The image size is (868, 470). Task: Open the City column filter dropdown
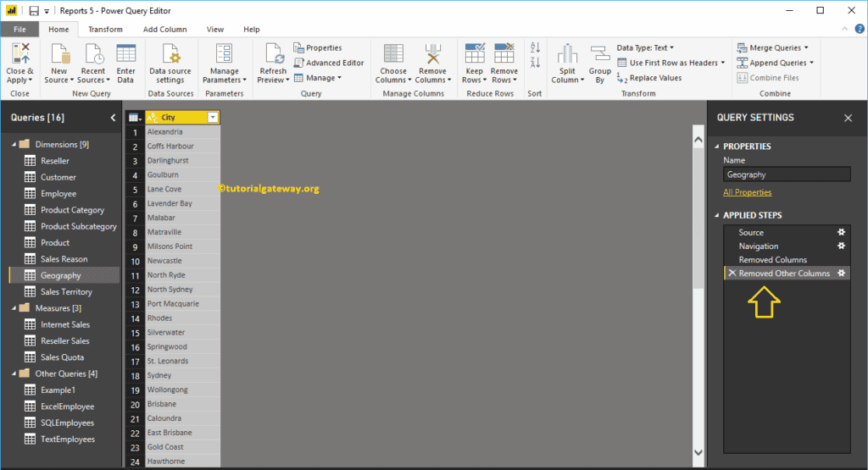[x=213, y=118]
